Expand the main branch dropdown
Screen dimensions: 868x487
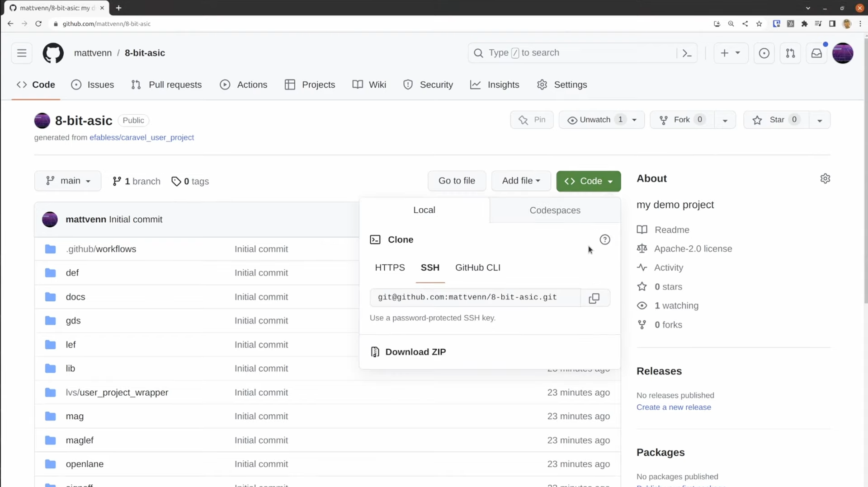pyautogui.click(x=68, y=181)
